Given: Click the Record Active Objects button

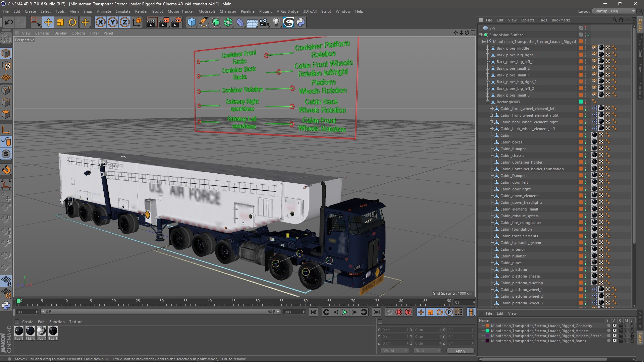Looking at the screenshot, I should coord(389,312).
